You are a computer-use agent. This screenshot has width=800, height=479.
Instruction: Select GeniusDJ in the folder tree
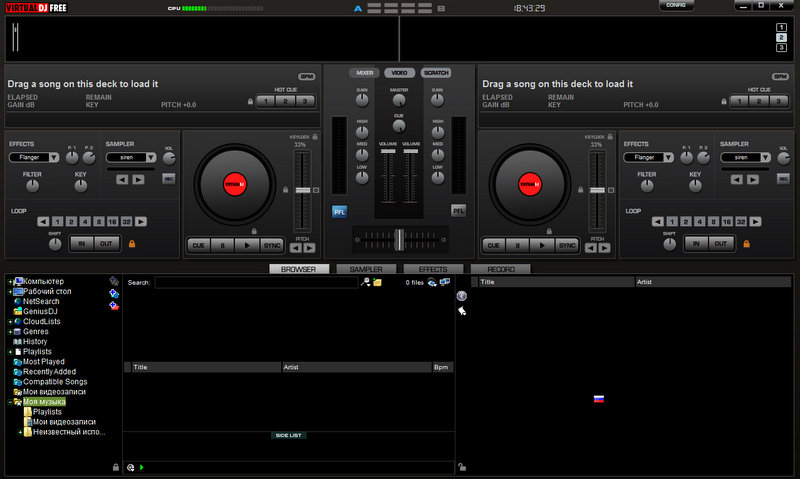pyautogui.click(x=40, y=312)
